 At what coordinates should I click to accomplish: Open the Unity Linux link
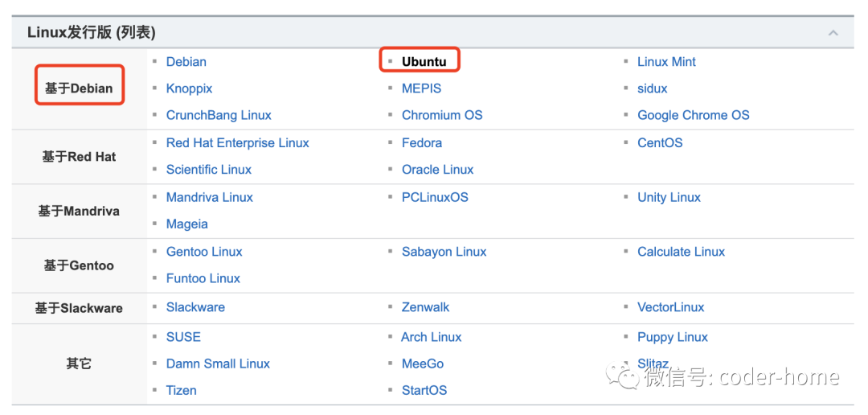tap(669, 197)
